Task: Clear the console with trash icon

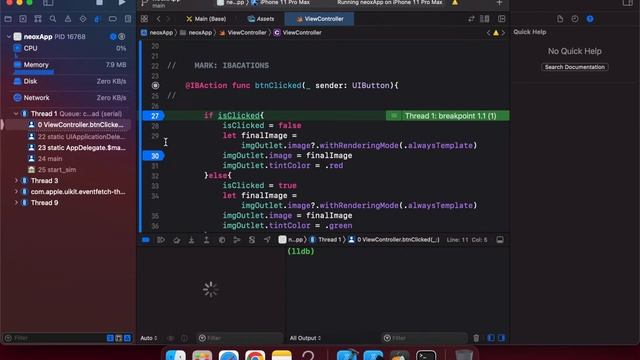Action: coord(476,338)
